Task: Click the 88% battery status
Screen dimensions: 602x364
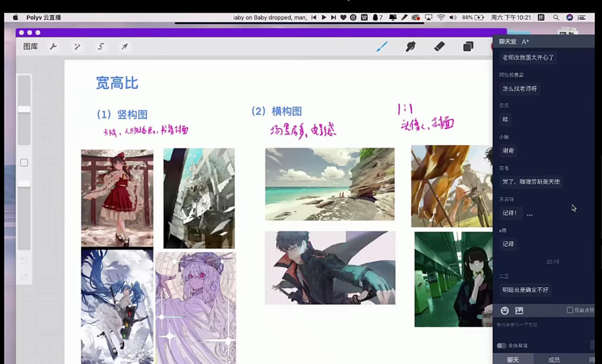Action: (473, 17)
